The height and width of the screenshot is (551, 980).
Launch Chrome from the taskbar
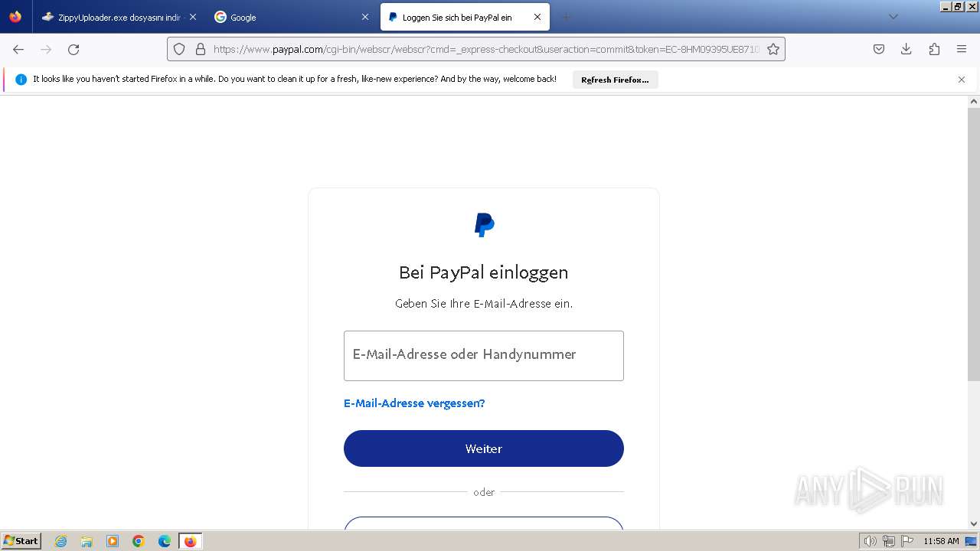click(x=139, y=541)
